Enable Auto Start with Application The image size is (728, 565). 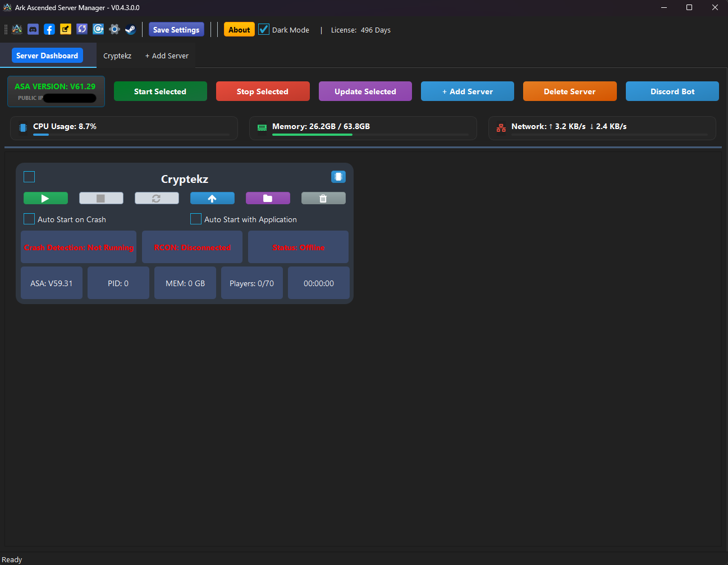[196, 219]
